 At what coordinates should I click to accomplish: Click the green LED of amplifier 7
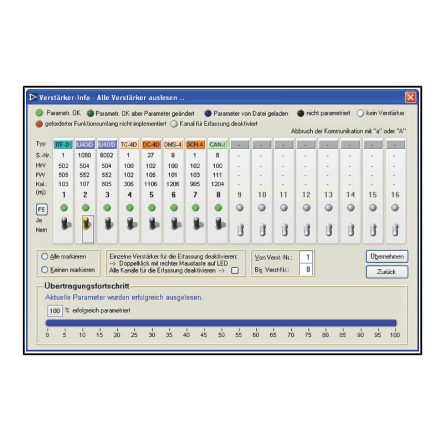pos(196,208)
